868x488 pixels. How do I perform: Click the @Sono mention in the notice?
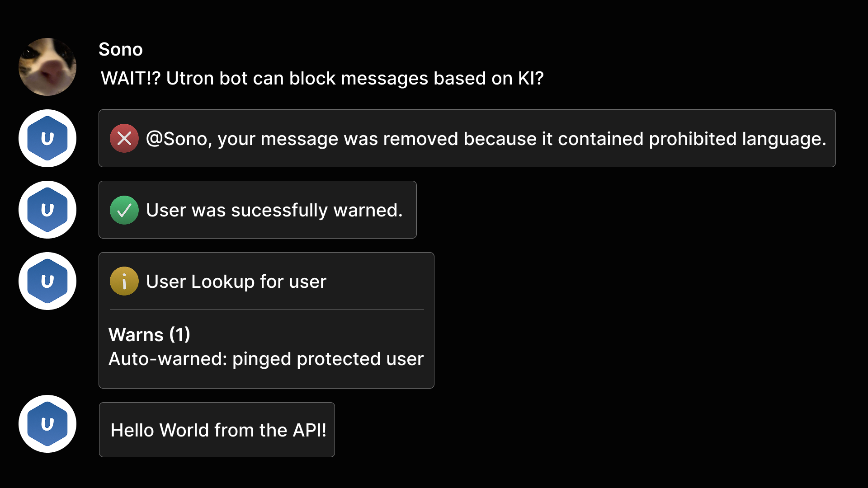click(x=177, y=139)
